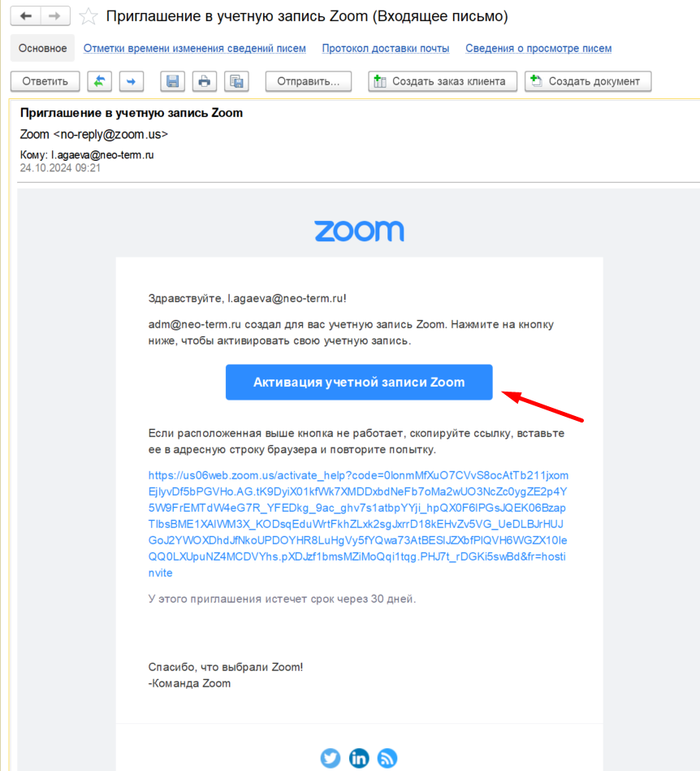Screen dimensions: 700x771
Task: Open the Сведения о просмотре писем tab
Action: [538, 48]
